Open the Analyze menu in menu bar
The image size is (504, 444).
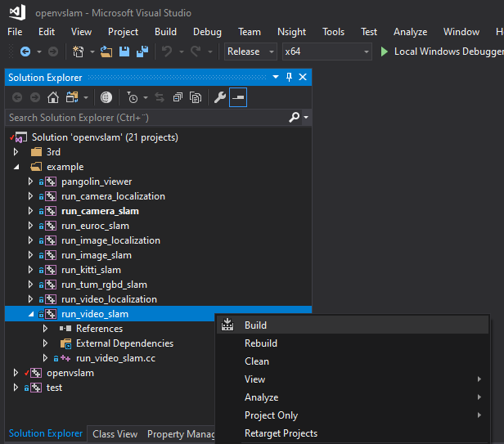pos(410,32)
